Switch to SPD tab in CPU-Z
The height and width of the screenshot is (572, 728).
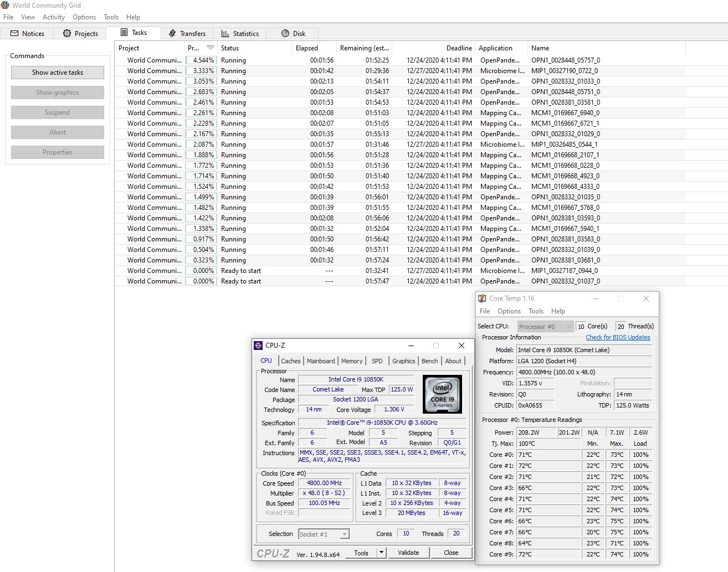pyautogui.click(x=377, y=361)
